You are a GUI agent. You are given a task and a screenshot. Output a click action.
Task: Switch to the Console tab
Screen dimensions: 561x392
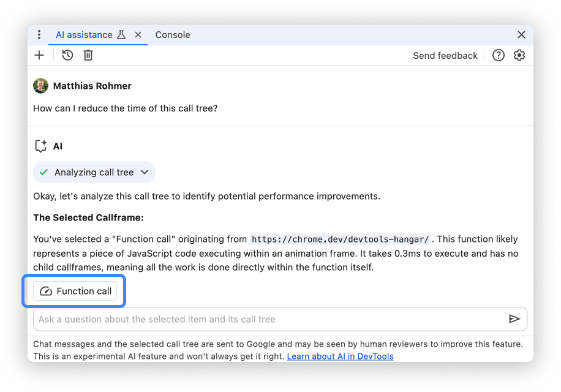pos(172,35)
